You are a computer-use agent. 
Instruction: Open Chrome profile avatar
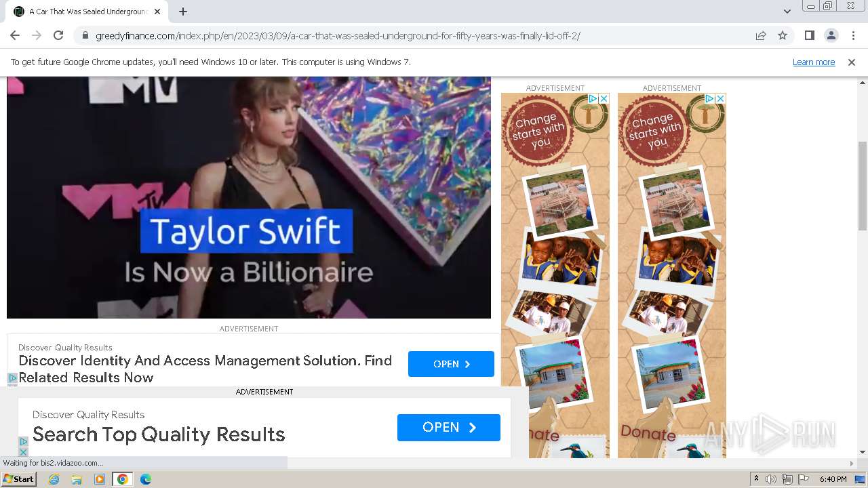(x=831, y=36)
